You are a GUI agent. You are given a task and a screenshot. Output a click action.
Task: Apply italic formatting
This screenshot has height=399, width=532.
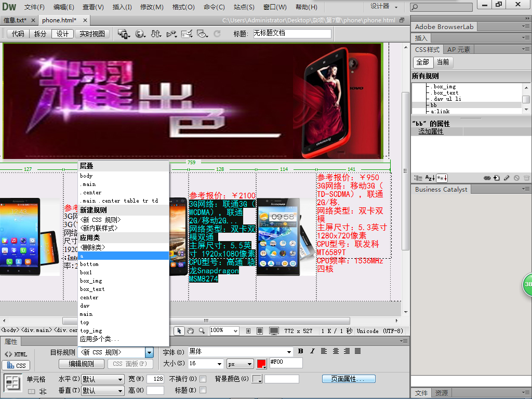point(312,351)
